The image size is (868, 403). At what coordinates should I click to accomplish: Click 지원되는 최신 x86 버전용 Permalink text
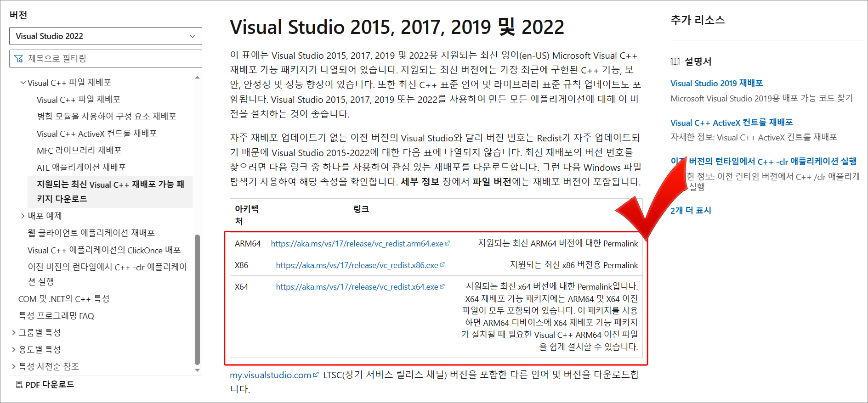click(x=574, y=265)
